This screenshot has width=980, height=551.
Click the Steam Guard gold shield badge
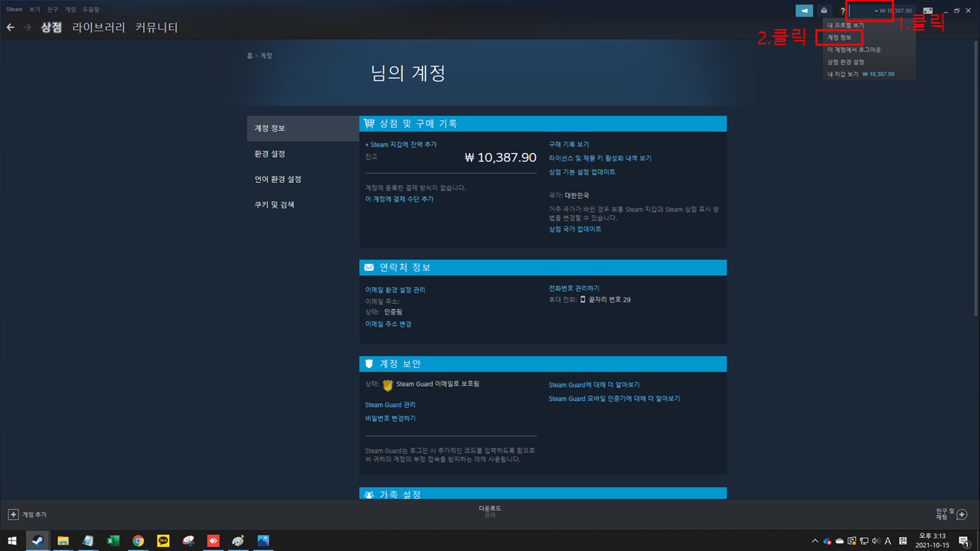coord(387,385)
